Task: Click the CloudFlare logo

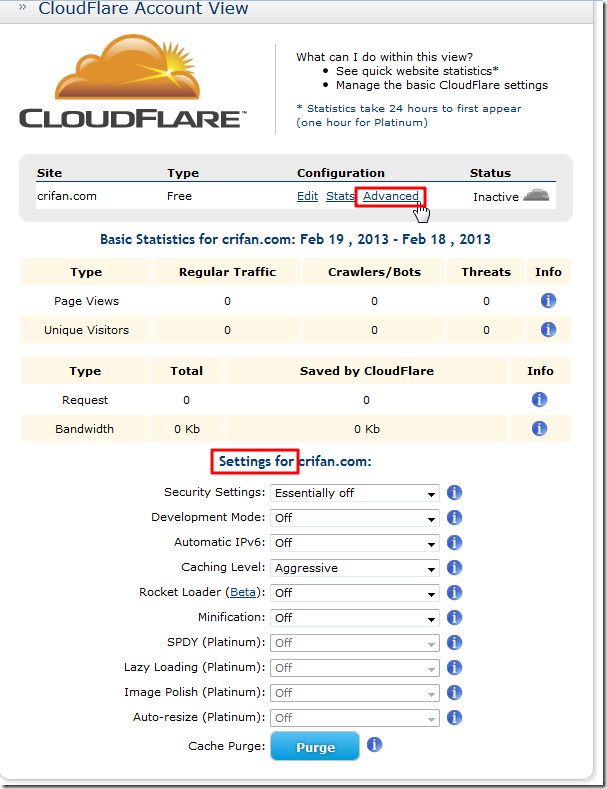Action: click(x=133, y=82)
